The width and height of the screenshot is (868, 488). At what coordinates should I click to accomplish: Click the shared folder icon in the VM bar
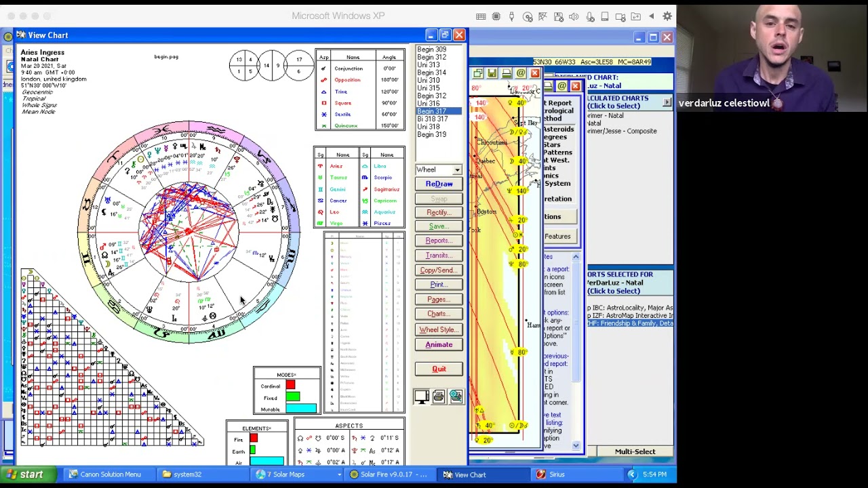tap(636, 16)
